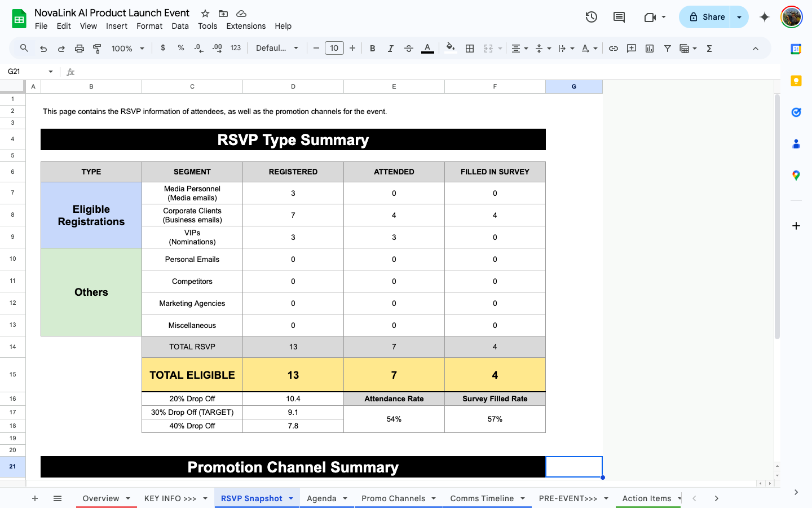This screenshot has height=508, width=812.
Task: Add a new sheet with plus button
Action: point(35,498)
